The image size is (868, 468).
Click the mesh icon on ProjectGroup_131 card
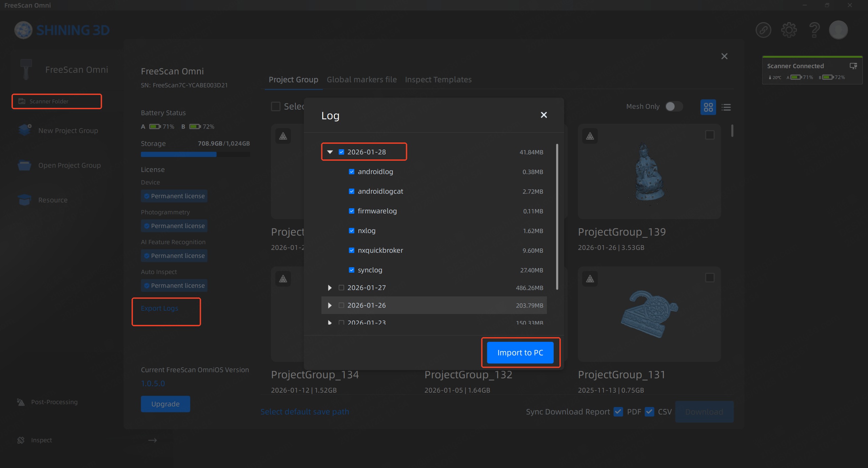590,279
